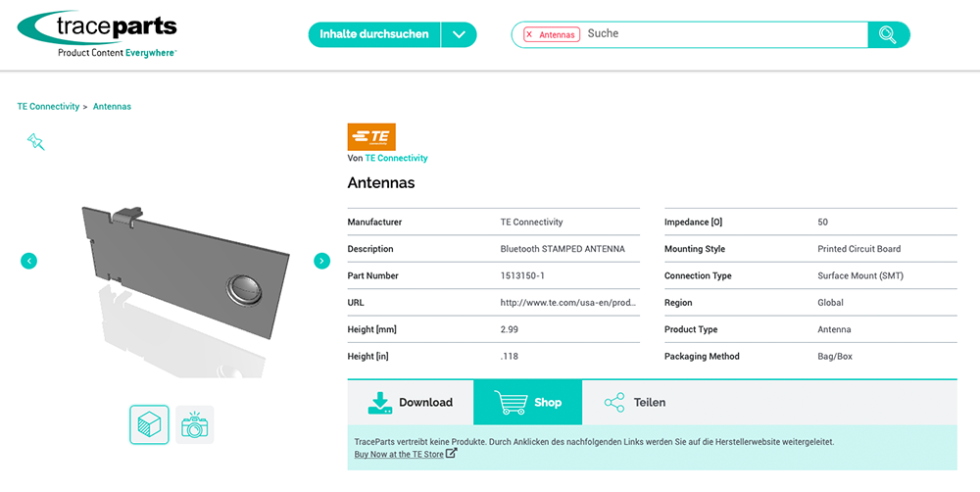
Task: Select the impedance value 50
Action: pyautogui.click(x=822, y=221)
